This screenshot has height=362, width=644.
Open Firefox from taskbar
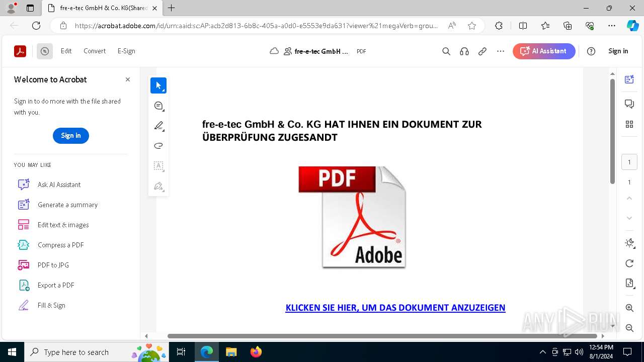[x=256, y=352]
